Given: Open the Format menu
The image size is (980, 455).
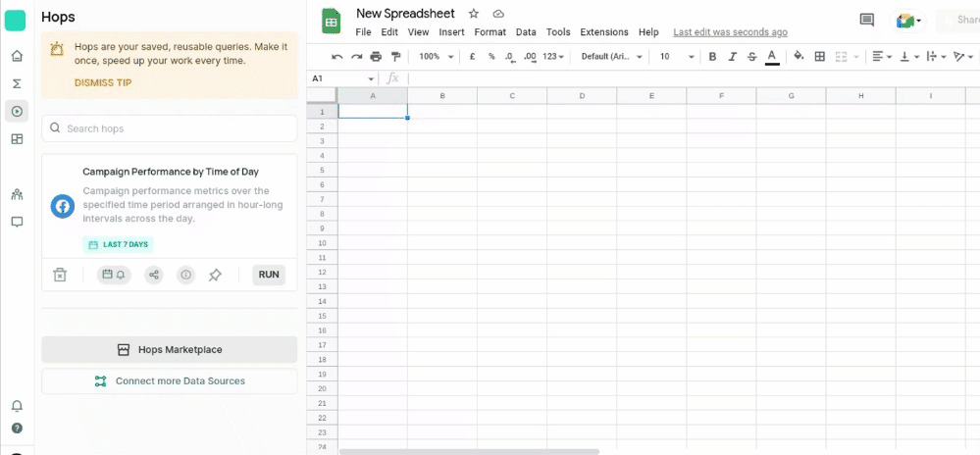Looking at the screenshot, I should tap(490, 32).
